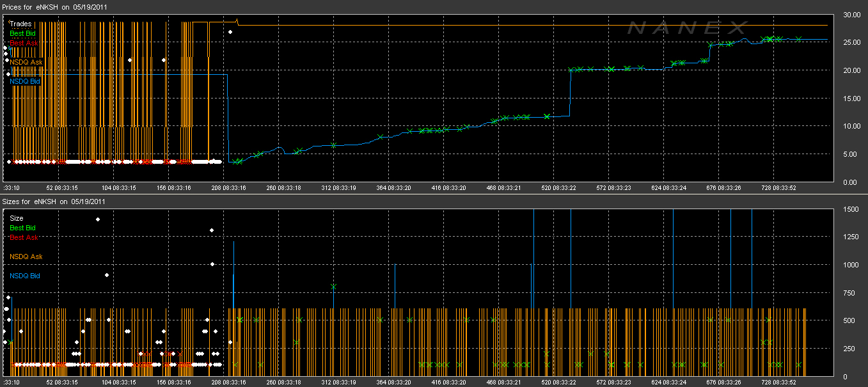The image size is (868, 387).
Task: Click '52 08:33:15' time label under Prices chart
Action: click(x=62, y=188)
